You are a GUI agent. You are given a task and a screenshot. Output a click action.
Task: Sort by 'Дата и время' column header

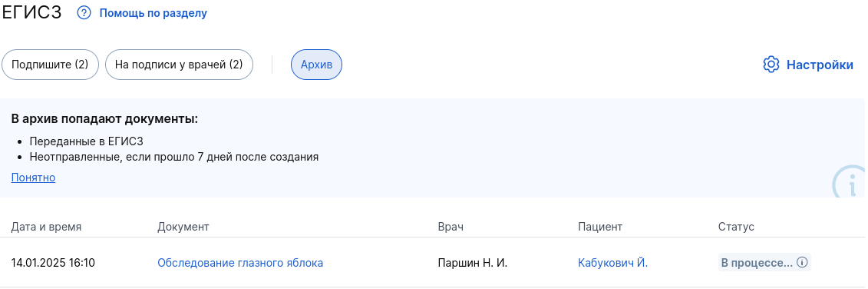tap(46, 227)
